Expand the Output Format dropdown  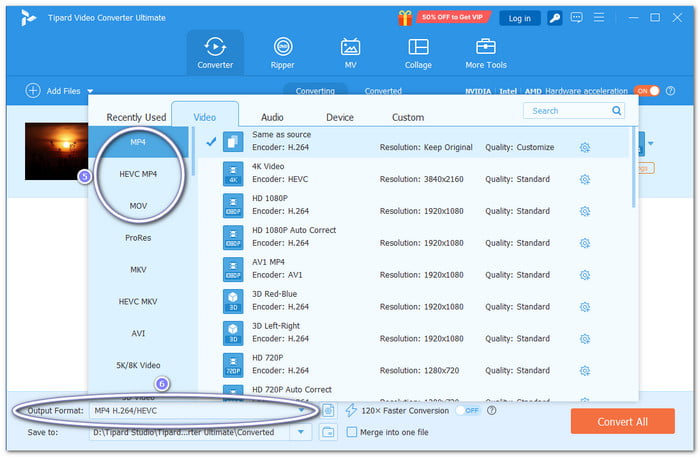click(301, 411)
